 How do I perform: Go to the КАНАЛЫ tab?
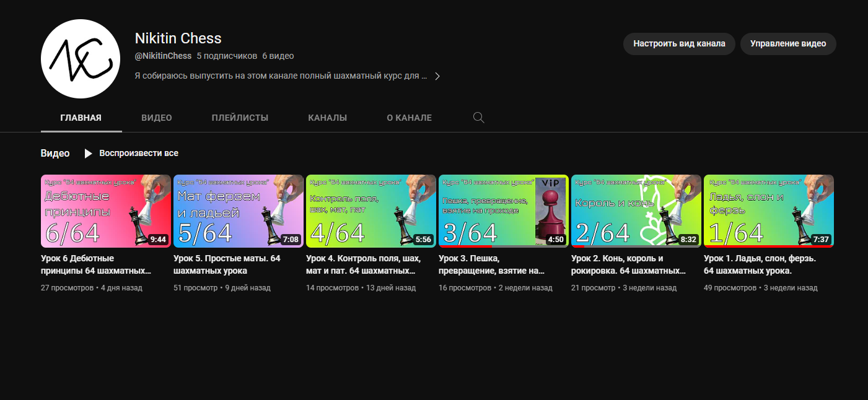coord(328,118)
